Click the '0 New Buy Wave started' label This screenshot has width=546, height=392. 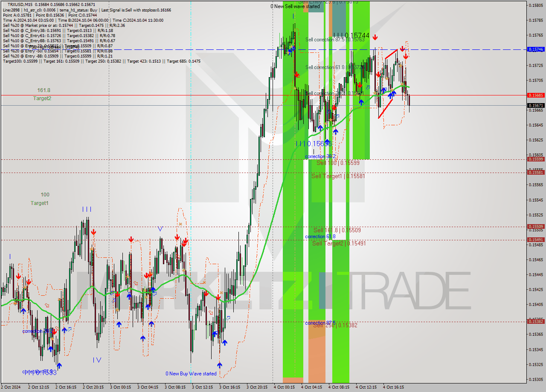point(191,374)
